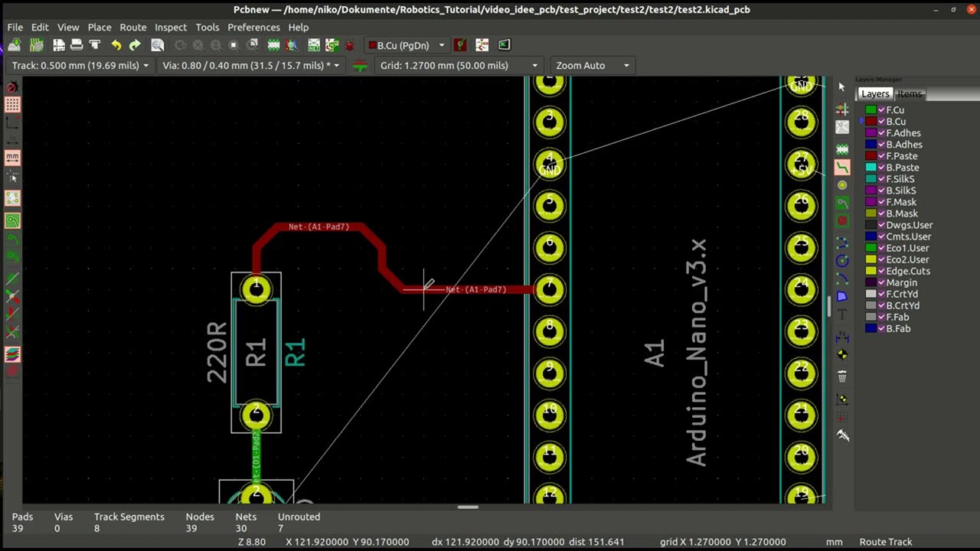Toggle grid display in left toolbar
Image resolution: width=980 pixels, height=551 pixels.
[12, 104]
